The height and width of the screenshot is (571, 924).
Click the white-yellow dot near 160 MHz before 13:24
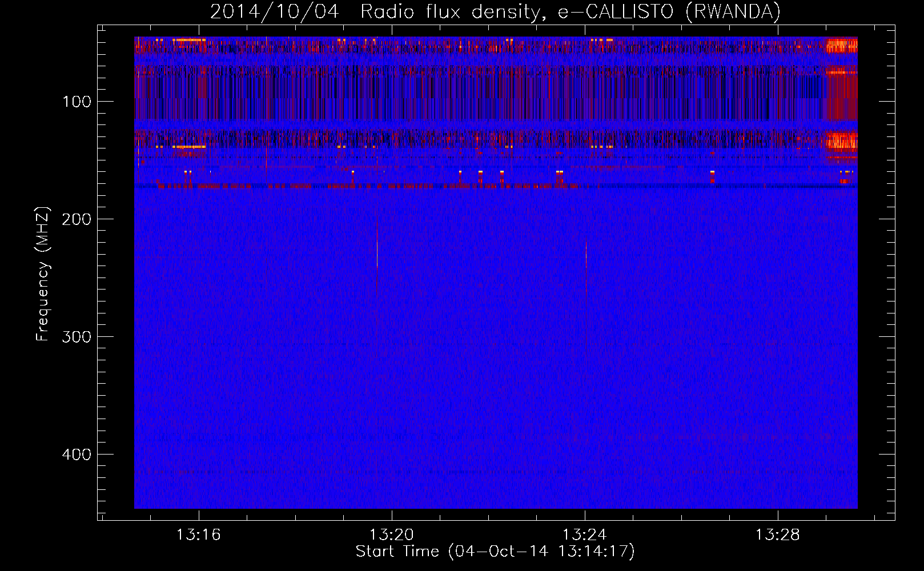[x=560, y=171]
